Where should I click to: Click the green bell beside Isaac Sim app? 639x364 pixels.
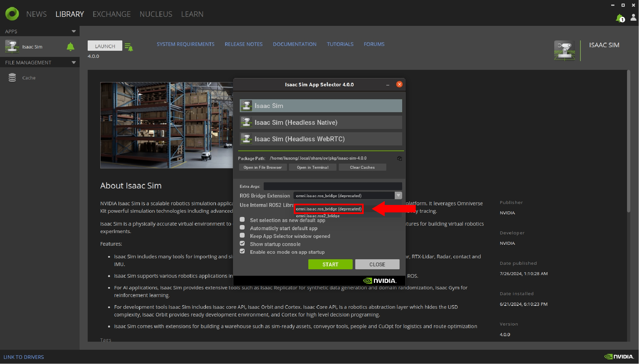point(70,47)
